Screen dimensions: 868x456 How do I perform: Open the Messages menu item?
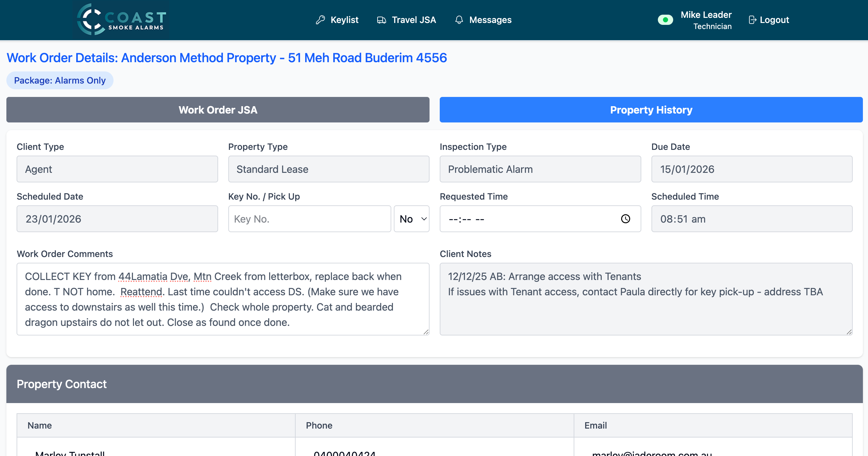point(490,20)
